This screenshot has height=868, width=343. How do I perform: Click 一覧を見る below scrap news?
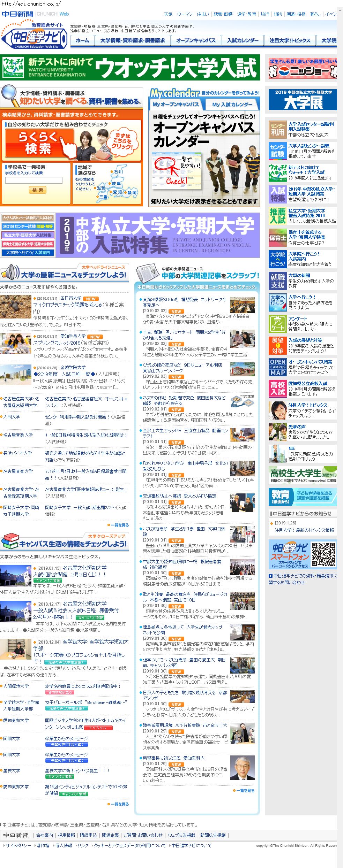pyautogui.click(x=245, y=790)
